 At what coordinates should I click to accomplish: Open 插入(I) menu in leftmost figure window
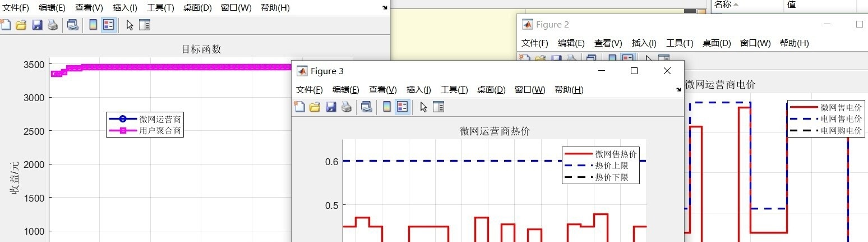[125, 8]
